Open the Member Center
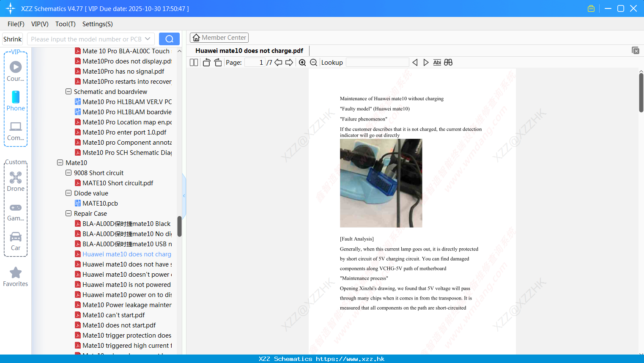The width and height of the screenshot is (644, 363). pyautogui.click(x=219, y=38)
